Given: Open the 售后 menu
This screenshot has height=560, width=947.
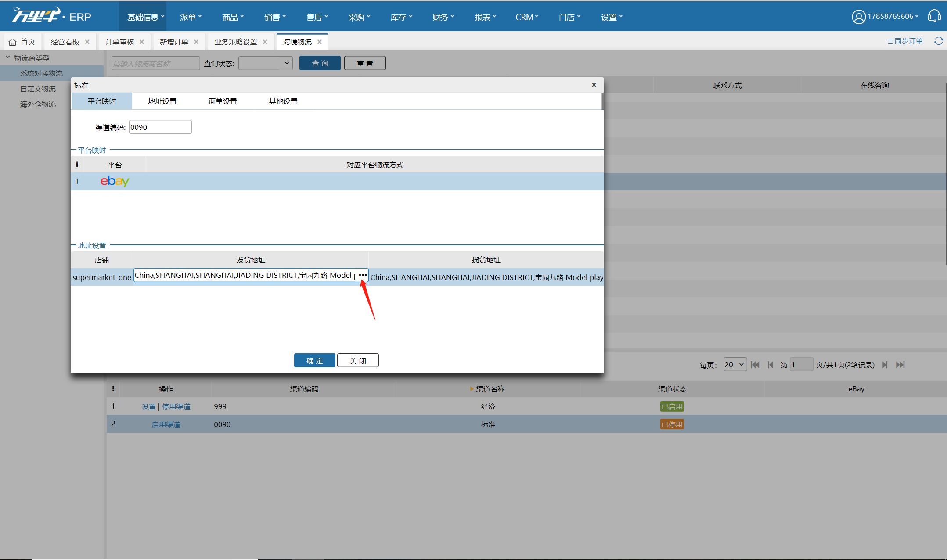Looking at the screenshot, I should pyautogui.click(x=317, y=17).
